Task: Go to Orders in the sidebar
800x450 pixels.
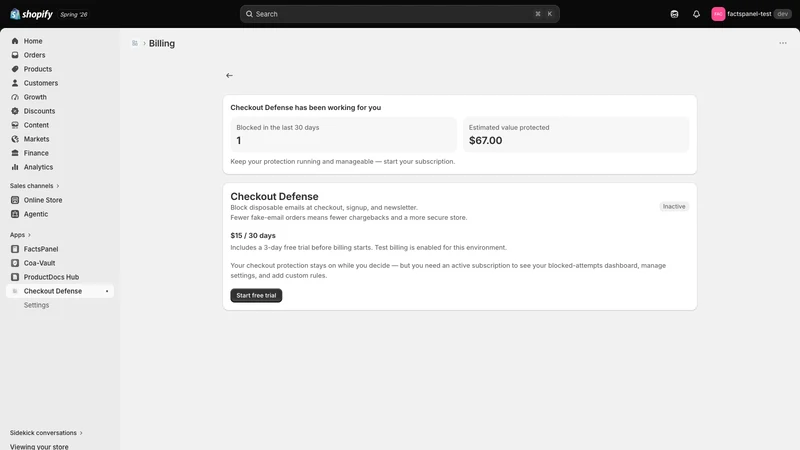Action: point(34,55)
